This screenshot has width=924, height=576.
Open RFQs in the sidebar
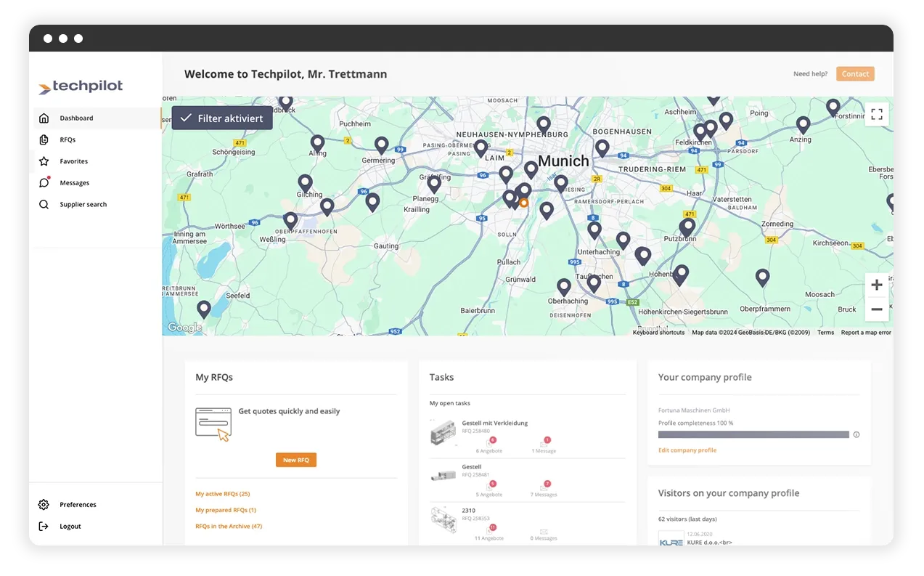[x=97, y=139]
